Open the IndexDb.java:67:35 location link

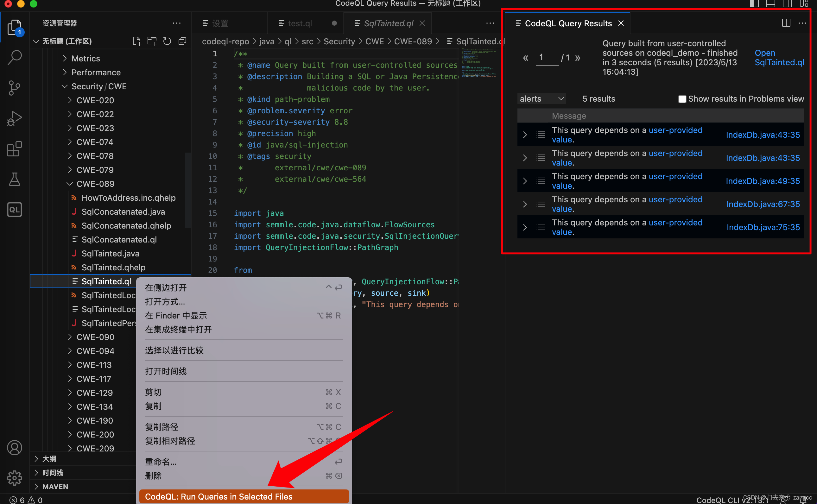pyautogui.click(x=763, y=204)
